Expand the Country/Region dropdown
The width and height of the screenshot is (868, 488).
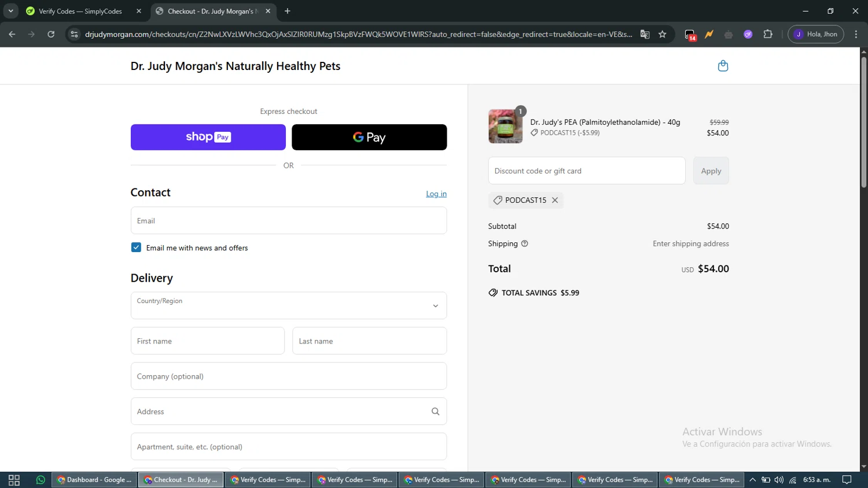click(x=289, y=305)
